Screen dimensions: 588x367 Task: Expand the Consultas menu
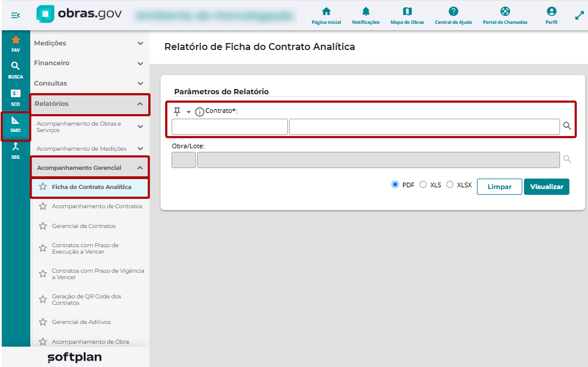click(90, 83)
